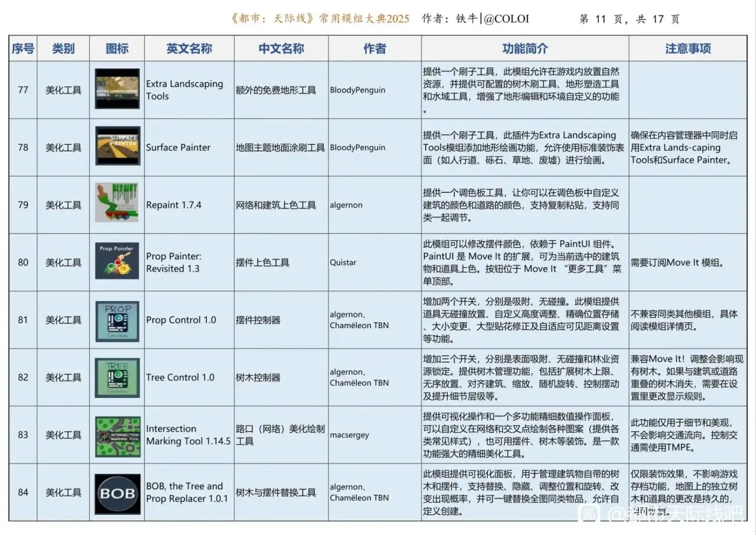Click the row number 84 cell
The width and height of the screenshot is (756, 535).
[23, 492]
